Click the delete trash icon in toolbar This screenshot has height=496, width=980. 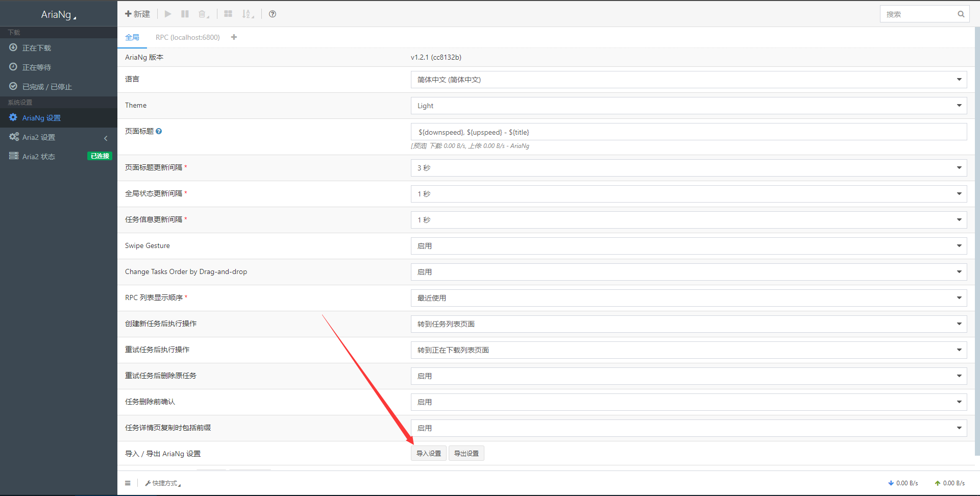tap(204, 14)
